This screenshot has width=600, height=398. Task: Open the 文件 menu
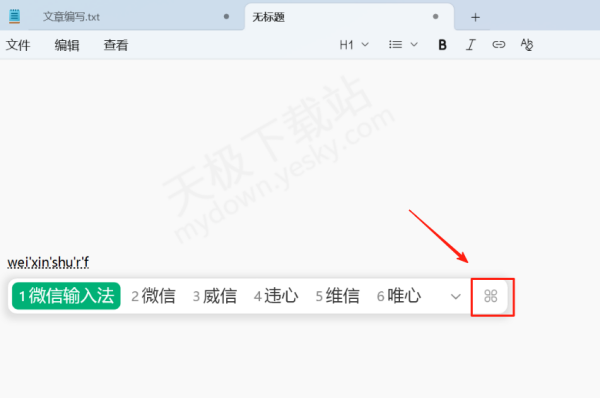click(18, 45)
